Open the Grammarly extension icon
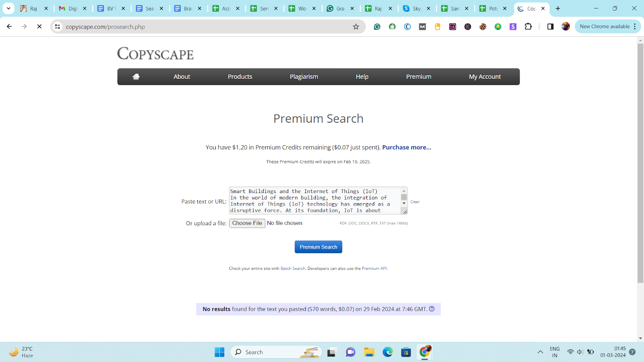Viewport: 644px width, 362px height. click(x=377, y=27)
